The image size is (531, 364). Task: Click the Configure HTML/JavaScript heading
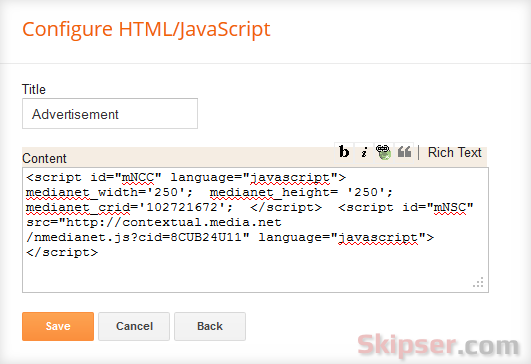146,30
